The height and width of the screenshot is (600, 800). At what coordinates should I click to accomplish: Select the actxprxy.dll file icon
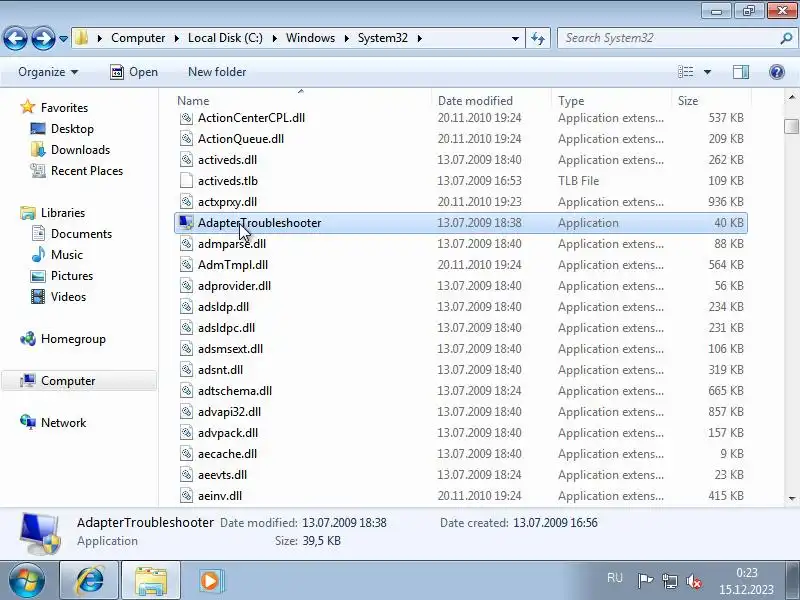tap(187, 202)
